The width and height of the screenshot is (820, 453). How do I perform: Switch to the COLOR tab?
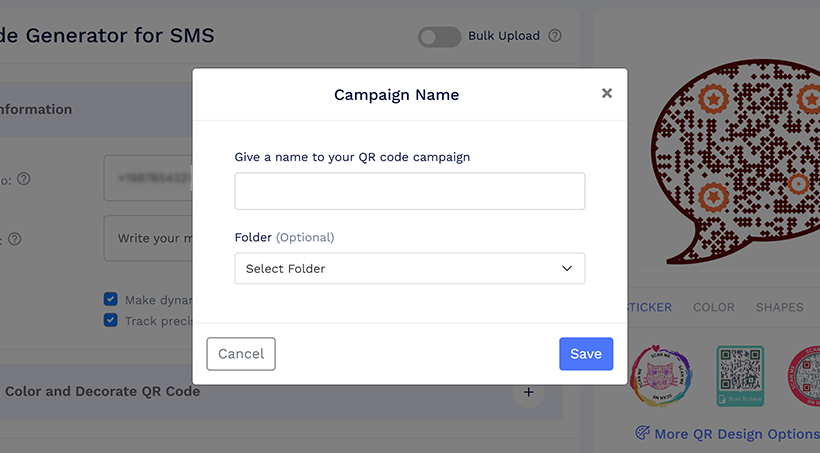click(714, 307)
